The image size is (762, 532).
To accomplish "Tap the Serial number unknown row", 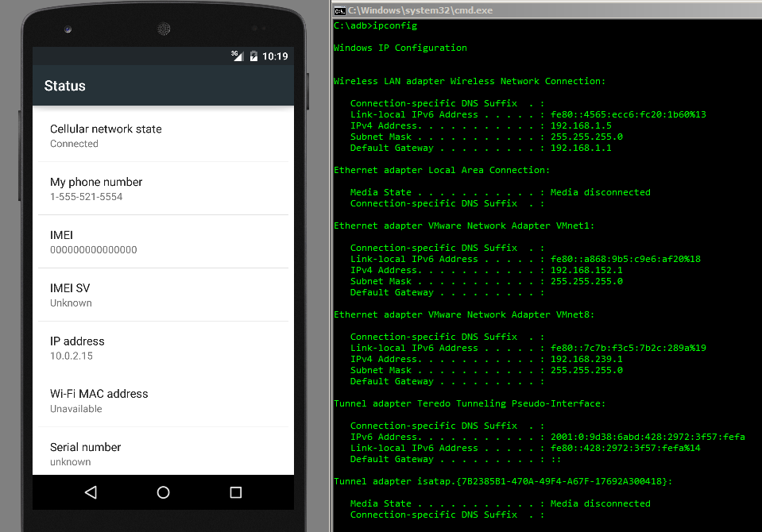I will [164, 452].
